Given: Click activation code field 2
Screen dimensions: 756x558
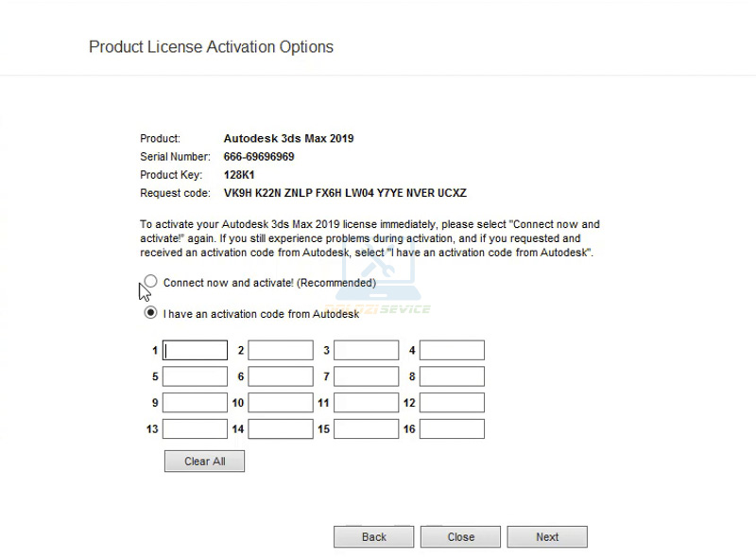Looking at the screenshot, I should coord(281,351).
